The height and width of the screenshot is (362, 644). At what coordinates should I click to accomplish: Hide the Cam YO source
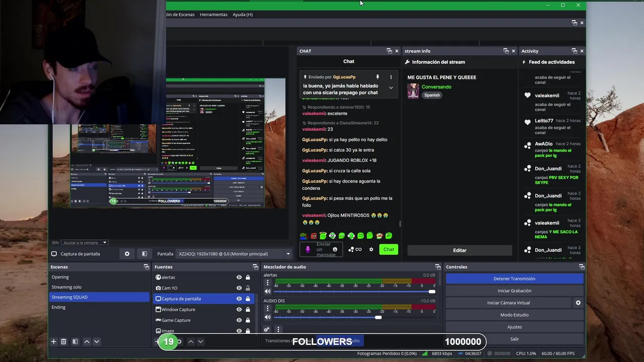coord(239,288)
